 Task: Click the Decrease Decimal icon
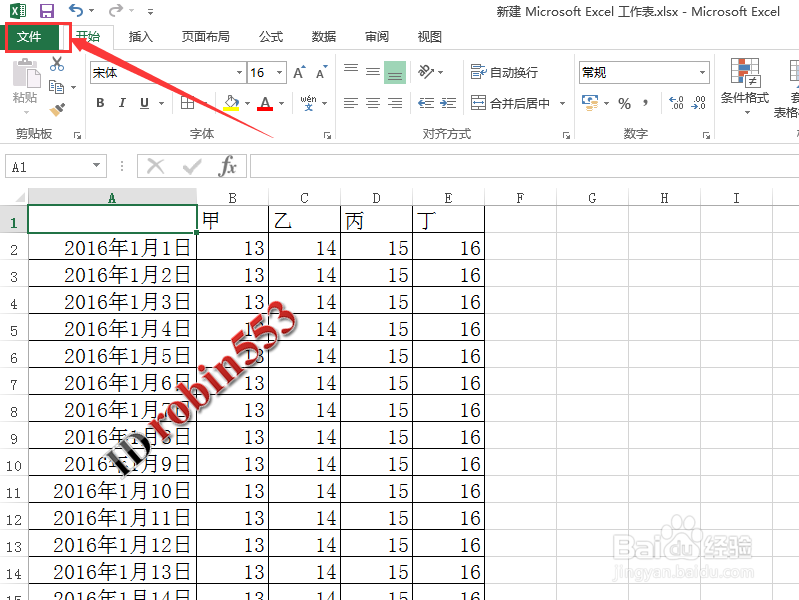[698, 103]
